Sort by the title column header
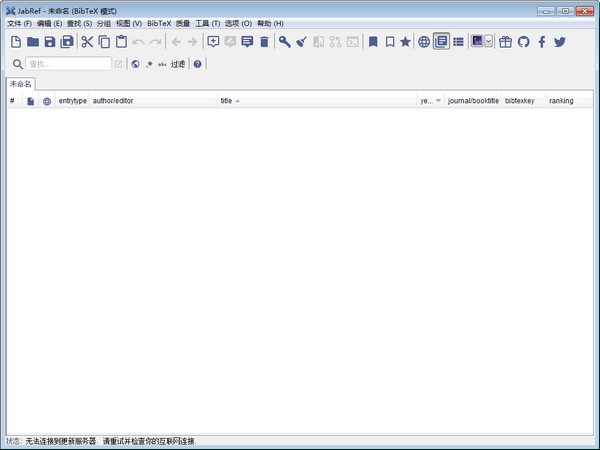This screenshot has height=450, width=600. [226, 101]
